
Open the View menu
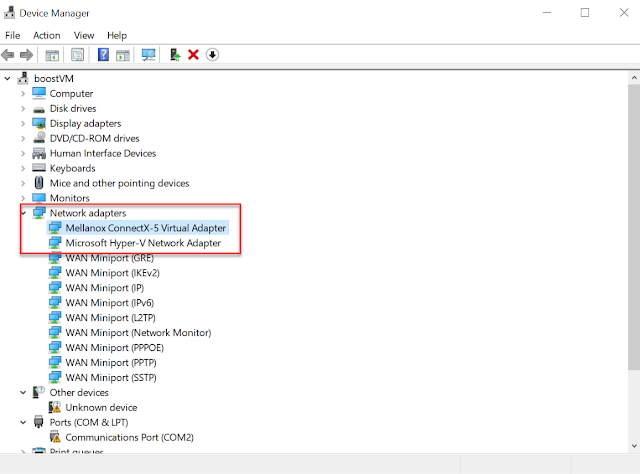point(84,36)
